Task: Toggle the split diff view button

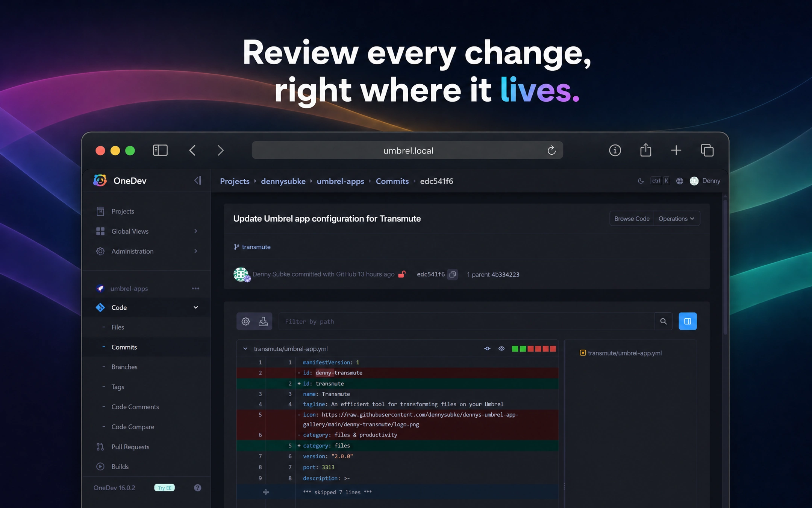Action: click(x=688, y=321)
